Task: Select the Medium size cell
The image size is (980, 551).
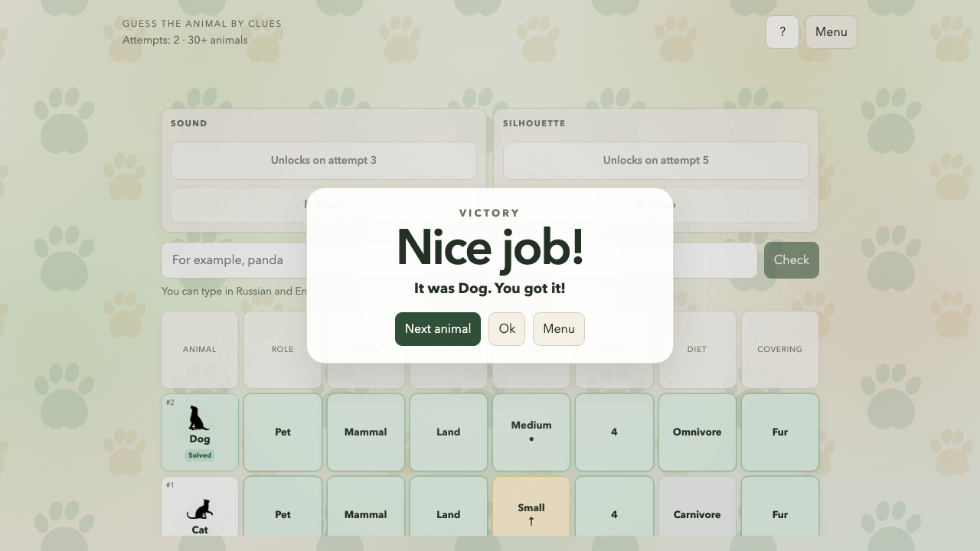Action: [x=531, y=432]
